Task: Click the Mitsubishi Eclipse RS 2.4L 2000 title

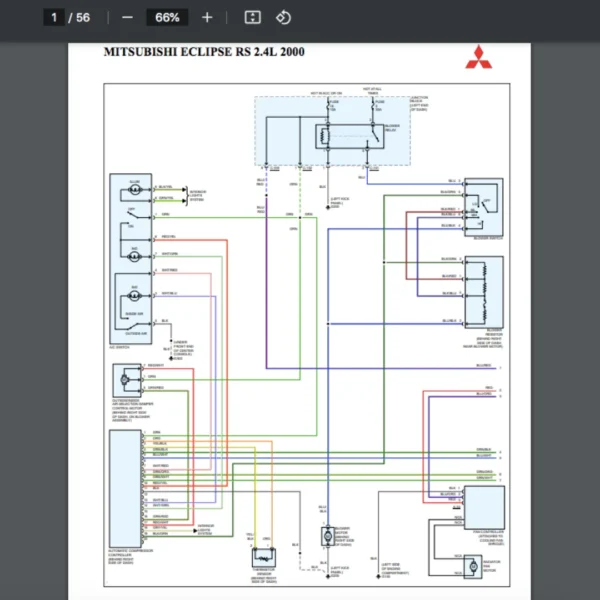Action: (x=205, y=52)
